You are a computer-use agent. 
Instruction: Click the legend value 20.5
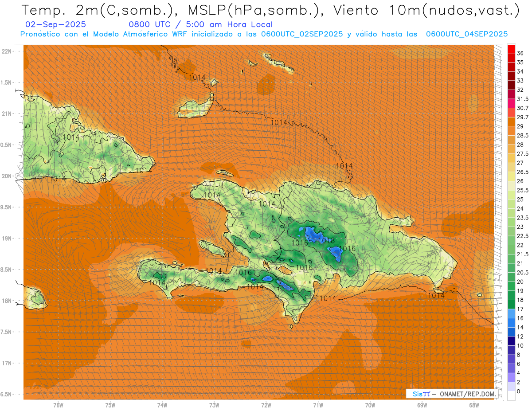pyautogui.click(x=523, y=272)
